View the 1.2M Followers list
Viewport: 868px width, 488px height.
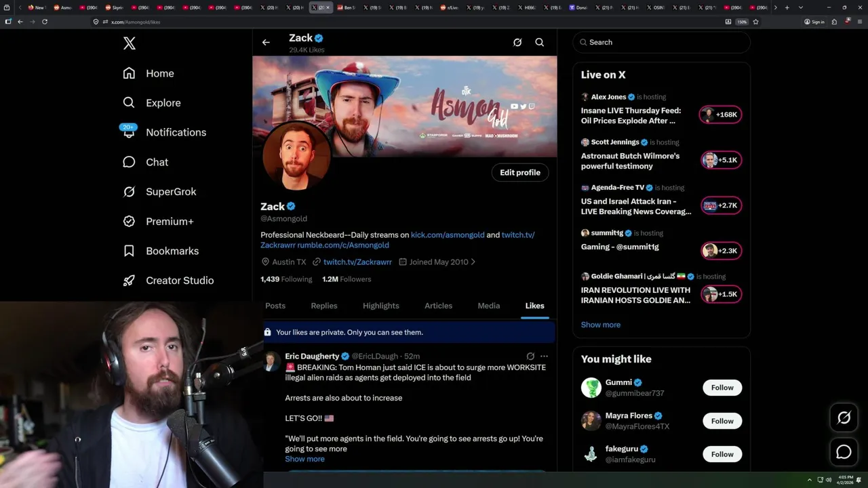[x=347, y=279]
